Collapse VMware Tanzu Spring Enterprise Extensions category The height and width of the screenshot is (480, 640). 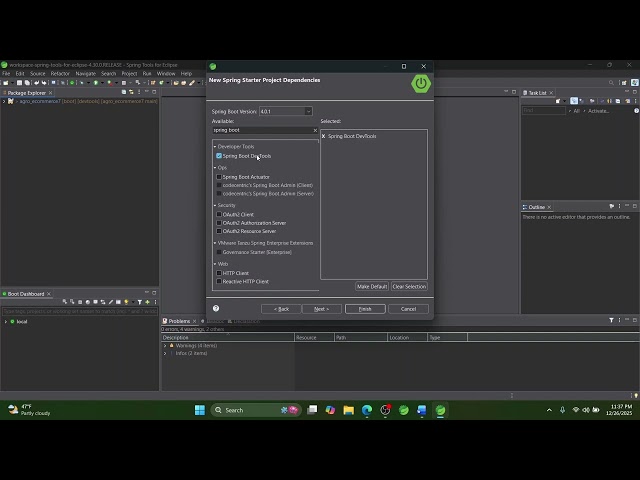pyautogui.click(x=215, y=243)
